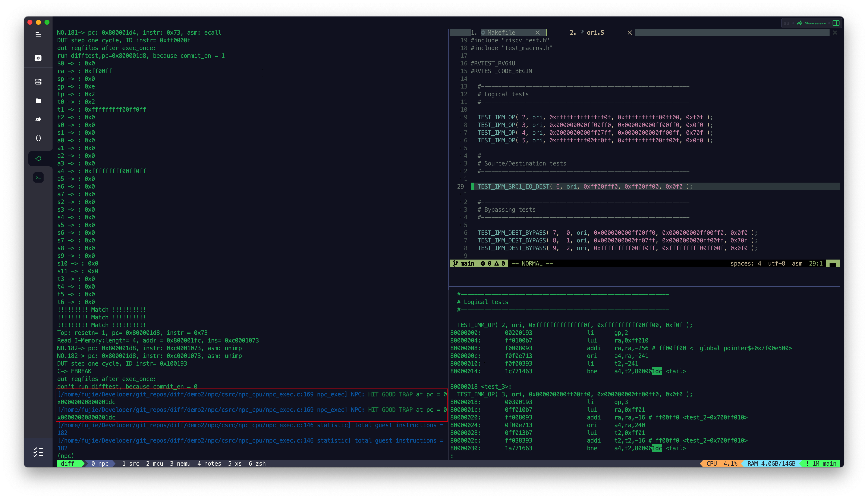Image resolution: width=868 pixels, height=499 pixels.
Task: Click '#include "riscv_test.h"' line
Action: pos(510,40)
